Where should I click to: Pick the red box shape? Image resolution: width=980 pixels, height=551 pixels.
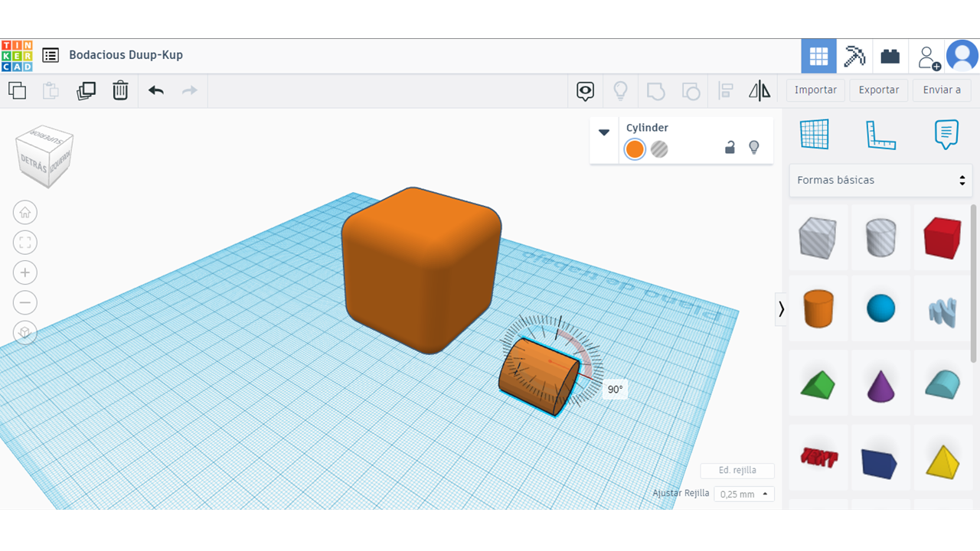coord(942,237)
